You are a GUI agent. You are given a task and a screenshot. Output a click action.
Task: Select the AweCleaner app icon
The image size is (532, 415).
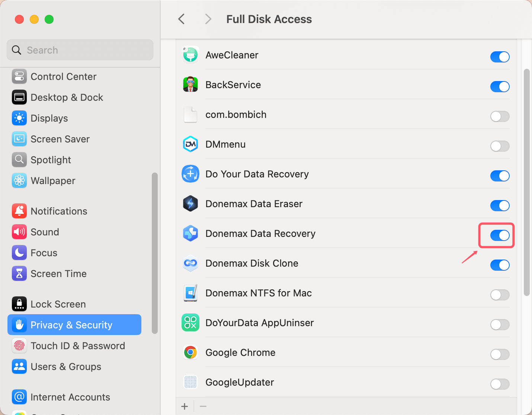(x=190, y=55)
